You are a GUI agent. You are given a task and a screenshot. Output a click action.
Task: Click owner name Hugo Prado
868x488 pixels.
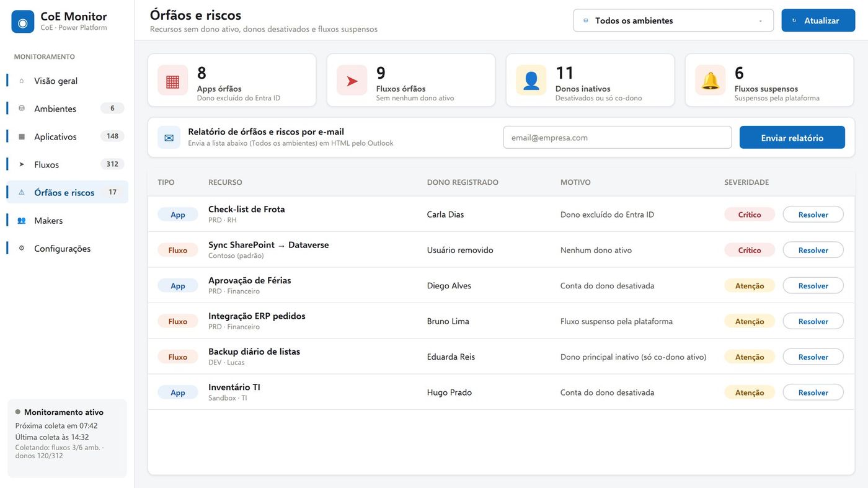pyautogui.click(x=449, y=393)
